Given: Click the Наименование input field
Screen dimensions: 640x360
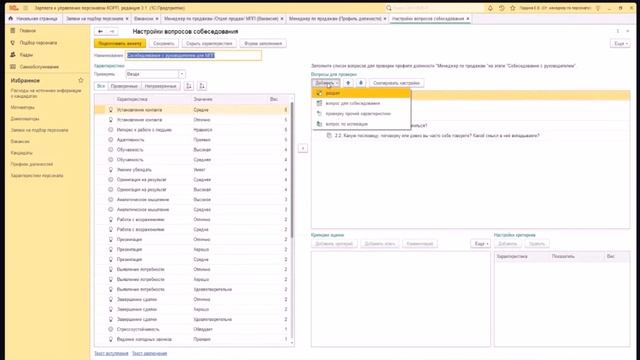Looking at the screenshot, I should coord(193,56).
